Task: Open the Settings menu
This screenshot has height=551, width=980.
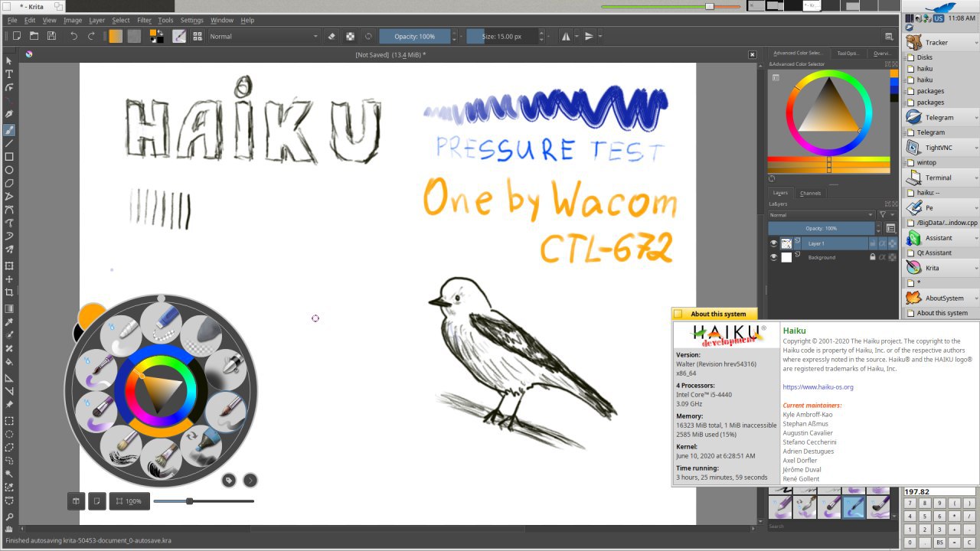Action: point(192,20)
